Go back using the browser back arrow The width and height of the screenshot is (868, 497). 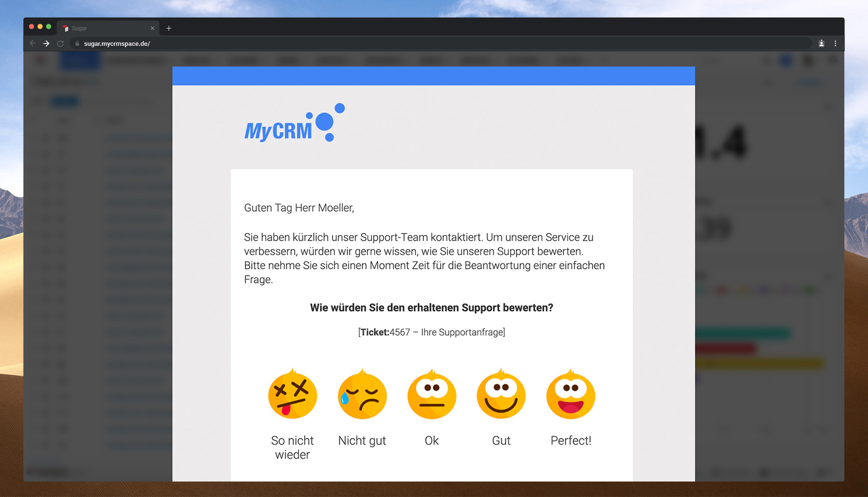tap(33, 43)
